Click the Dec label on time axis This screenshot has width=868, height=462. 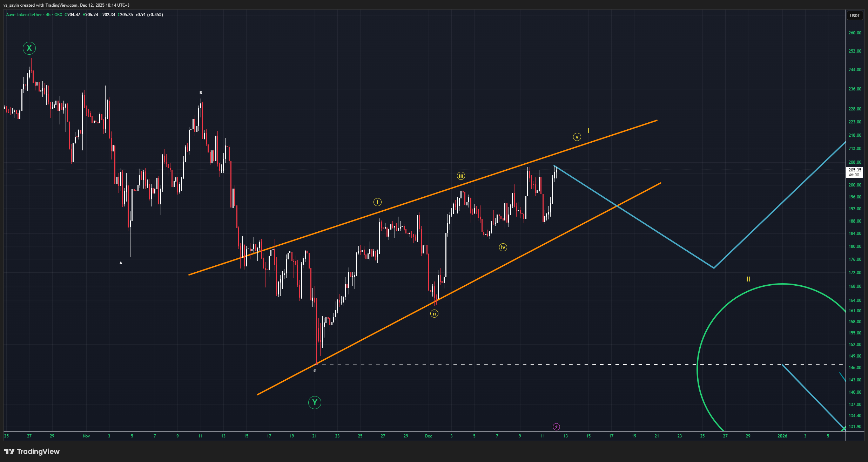click(x=429, y=436)
